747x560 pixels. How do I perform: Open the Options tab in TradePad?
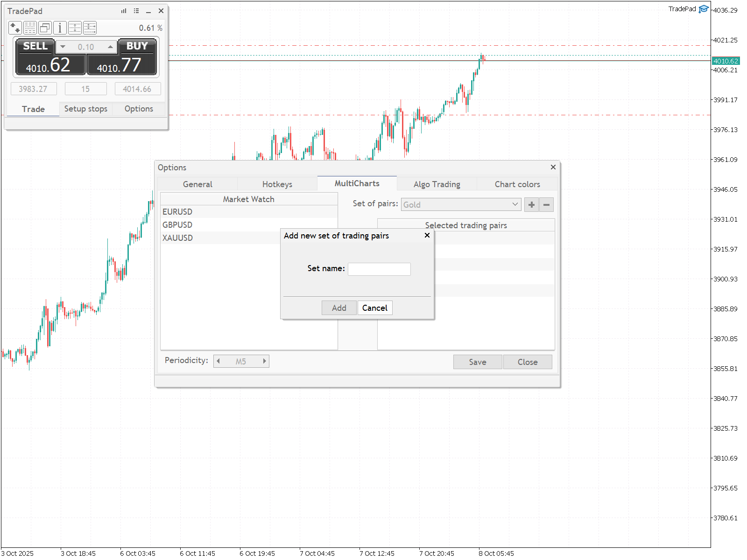tap(139, 109)
